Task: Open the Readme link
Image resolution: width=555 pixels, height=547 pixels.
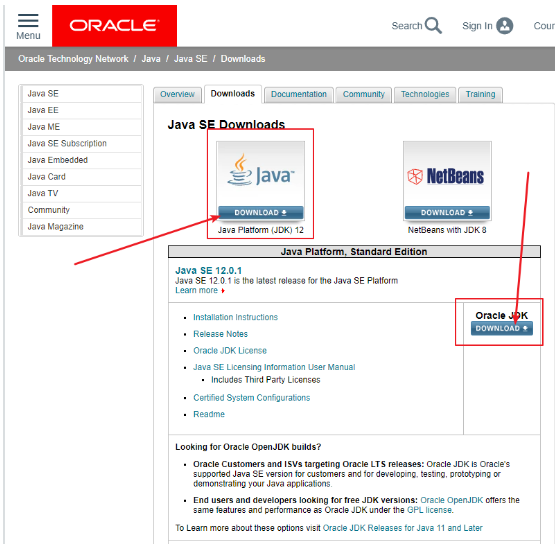Action: point(209,414)
